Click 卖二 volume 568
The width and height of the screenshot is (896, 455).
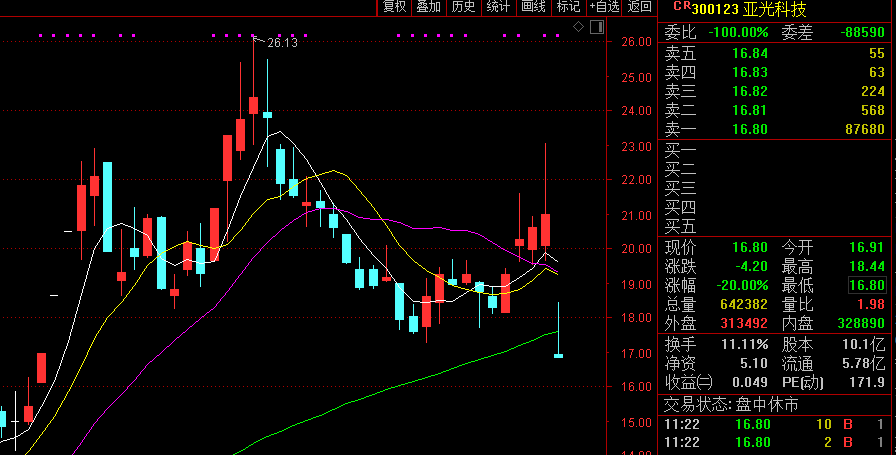point(873,110)
